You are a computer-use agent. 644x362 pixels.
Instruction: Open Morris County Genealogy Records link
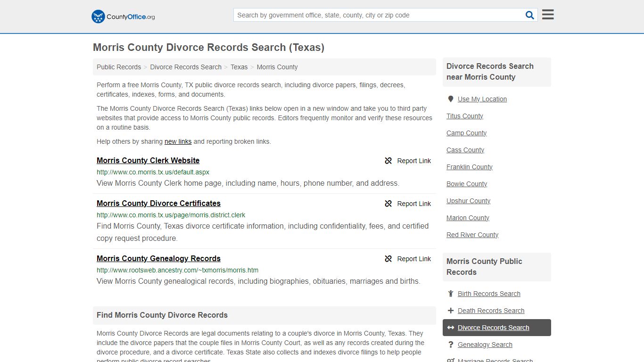pyautogui.click(x=158, y=258)
